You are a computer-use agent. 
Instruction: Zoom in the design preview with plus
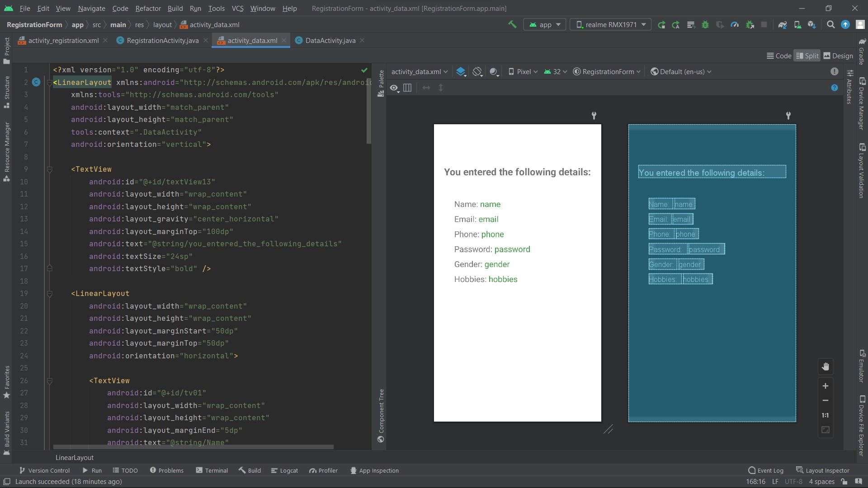(x=825, y=386)
